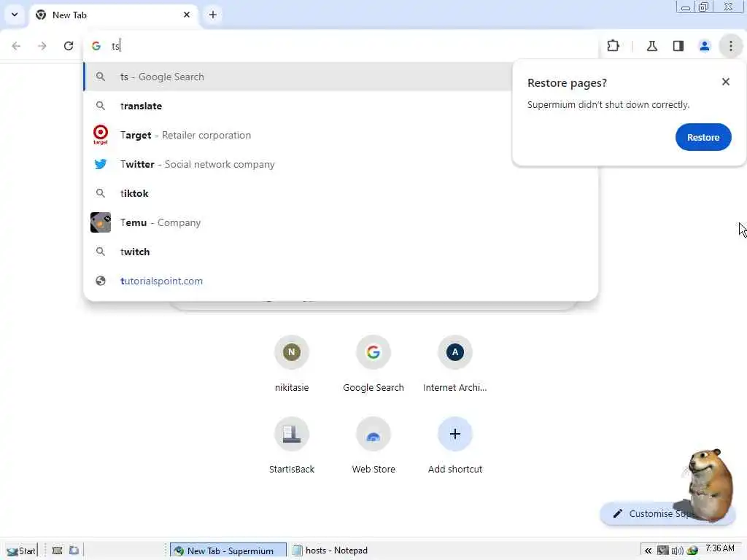
Task: Click the magnifier icon beside 'translate'
Action: click(101, 106)
